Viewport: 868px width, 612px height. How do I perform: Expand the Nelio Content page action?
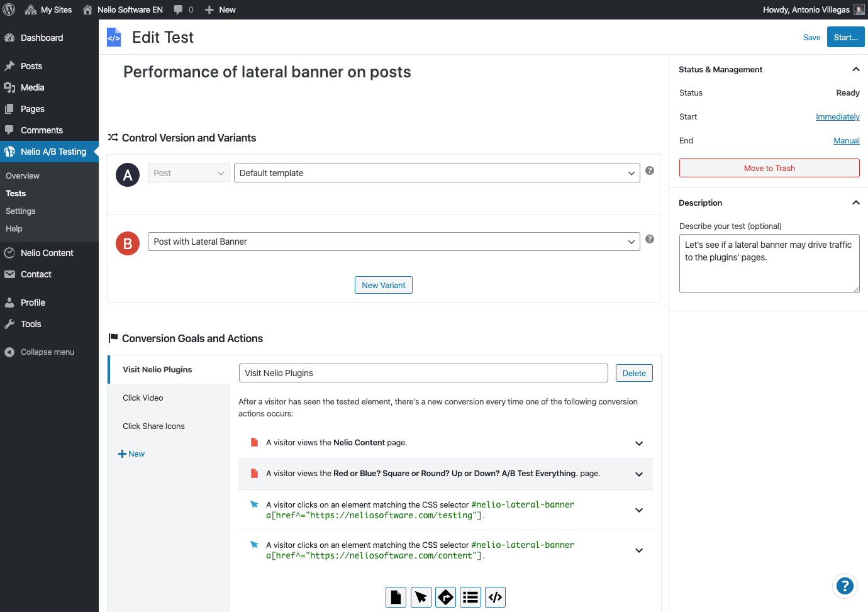point(639,443)
